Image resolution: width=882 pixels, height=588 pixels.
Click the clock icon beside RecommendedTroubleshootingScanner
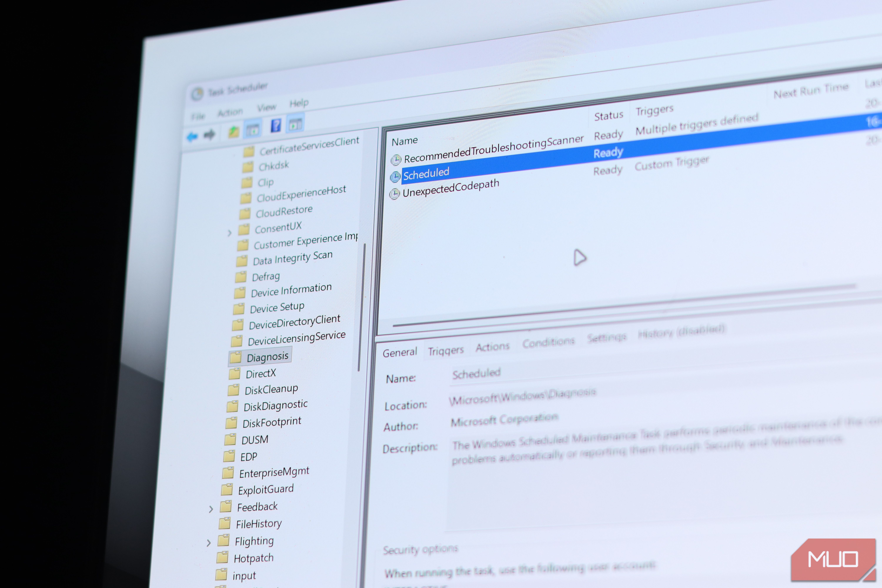(x=396, y=160)
